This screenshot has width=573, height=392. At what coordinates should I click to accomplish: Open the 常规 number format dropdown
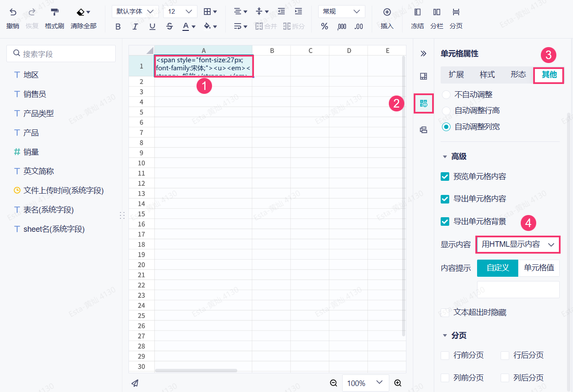click(342, 12)
